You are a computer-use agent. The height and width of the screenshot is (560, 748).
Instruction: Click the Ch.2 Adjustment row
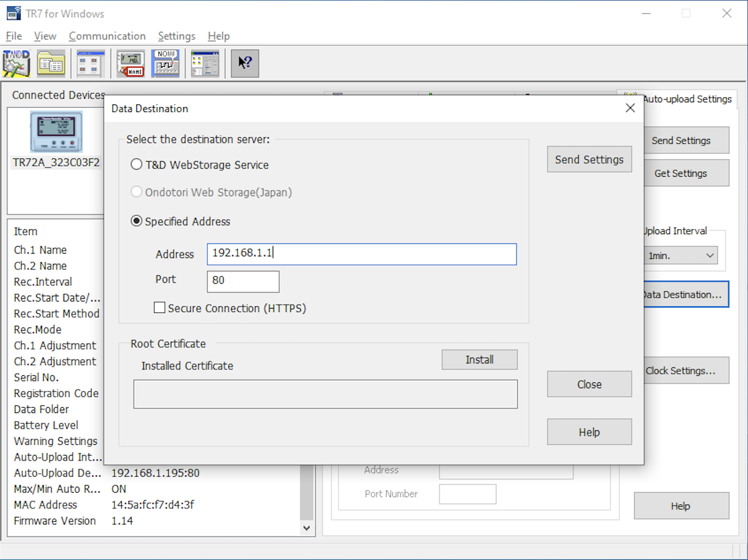tap(55, 361)
